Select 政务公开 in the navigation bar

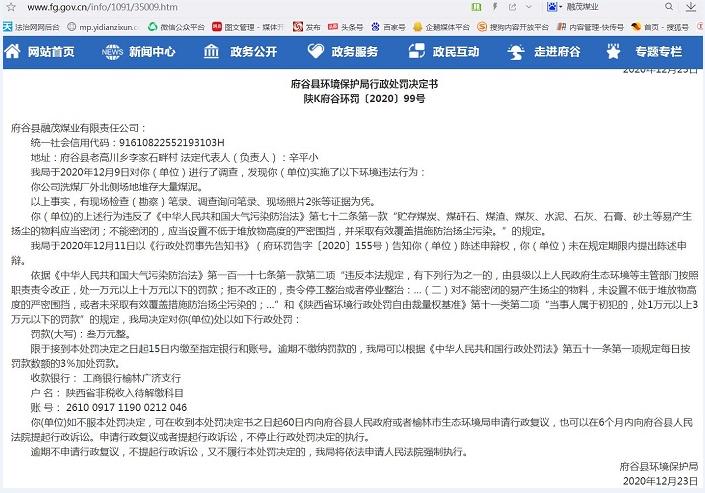(x=241, y=51)
